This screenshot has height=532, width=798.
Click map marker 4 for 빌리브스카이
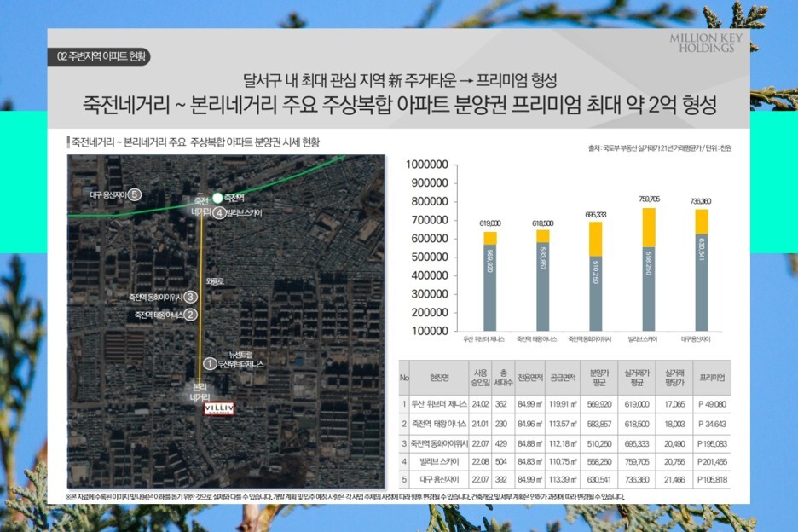[219, 213]
